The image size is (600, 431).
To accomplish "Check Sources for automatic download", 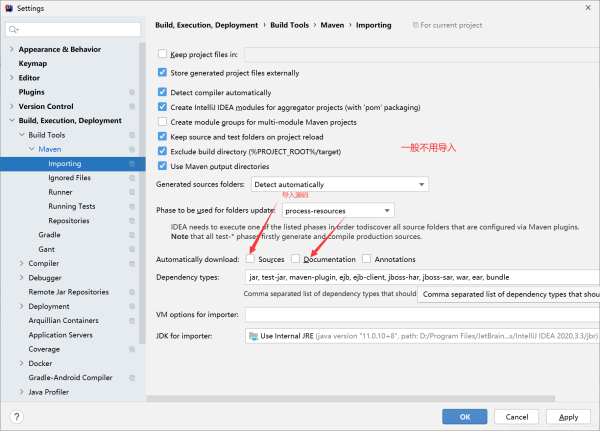I will pyautogui.click(x=250, y=259).
